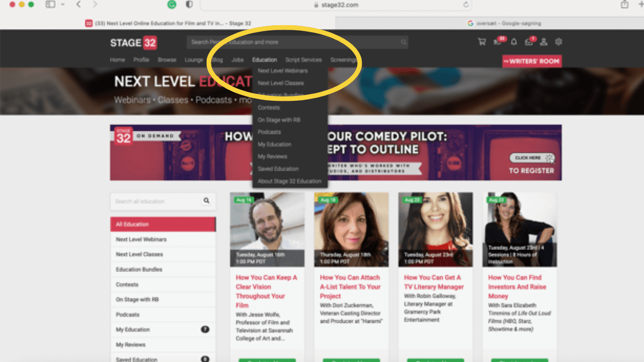
Task: Open the user profile icon in header
Action: point(544,42)
